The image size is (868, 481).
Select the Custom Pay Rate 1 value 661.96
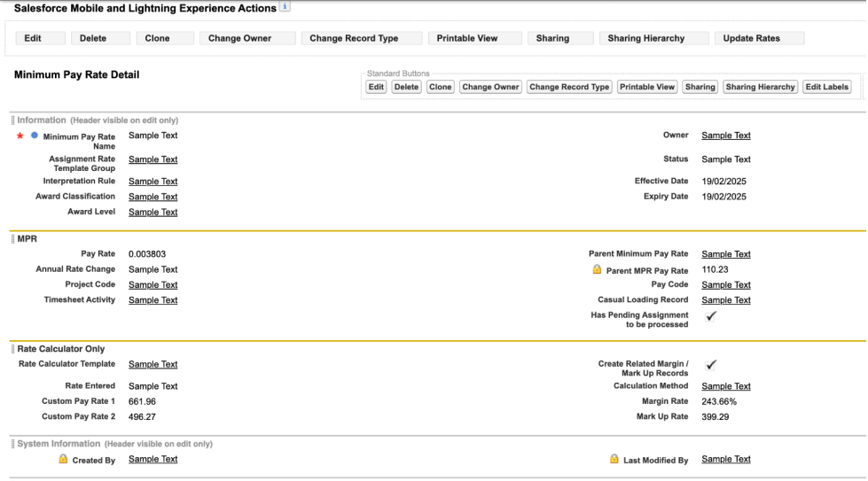coord(142,402)
